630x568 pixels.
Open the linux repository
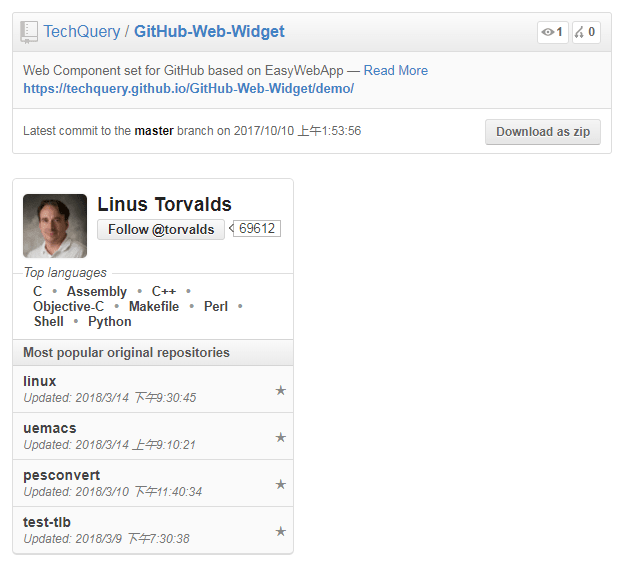[x=39, y=381]
